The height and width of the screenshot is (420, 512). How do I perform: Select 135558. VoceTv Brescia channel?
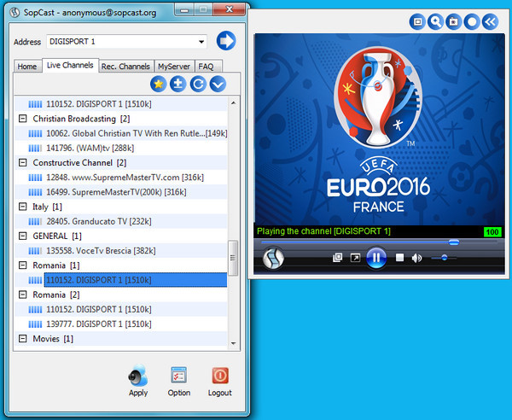click(121, 251)
